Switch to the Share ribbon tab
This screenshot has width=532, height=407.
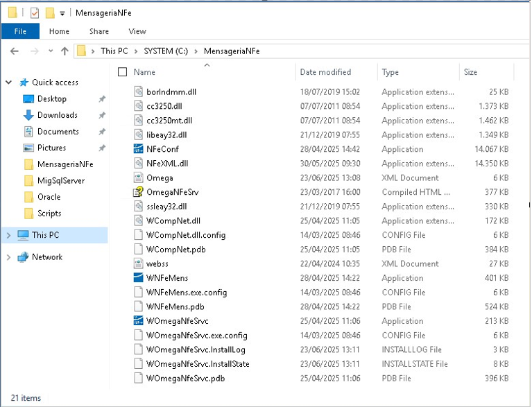99,31
